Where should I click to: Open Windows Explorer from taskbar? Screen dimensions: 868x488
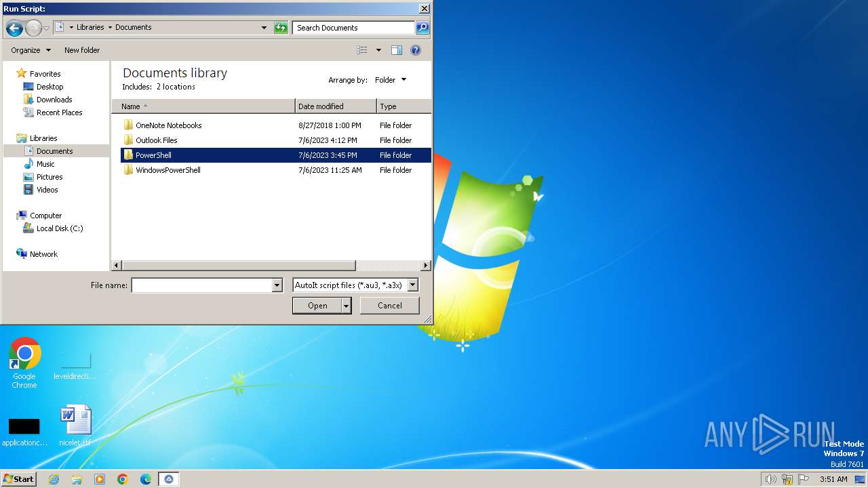pos(77,479)
